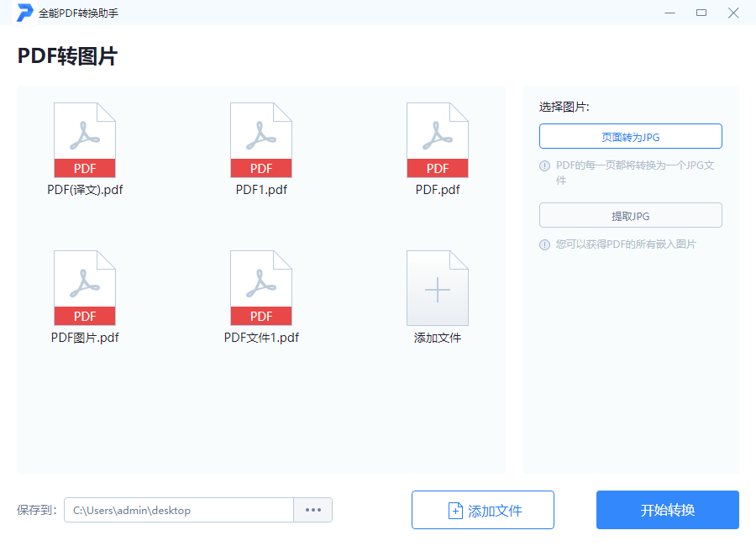Screen dimensions: 756x546
Task: Minimize the window
Action: click(x=669, y=13)
